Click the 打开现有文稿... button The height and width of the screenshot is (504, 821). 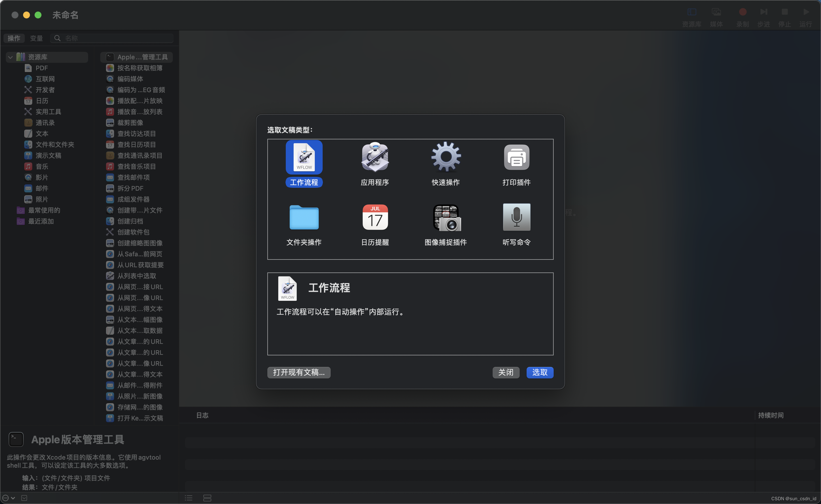pos(299,372)
